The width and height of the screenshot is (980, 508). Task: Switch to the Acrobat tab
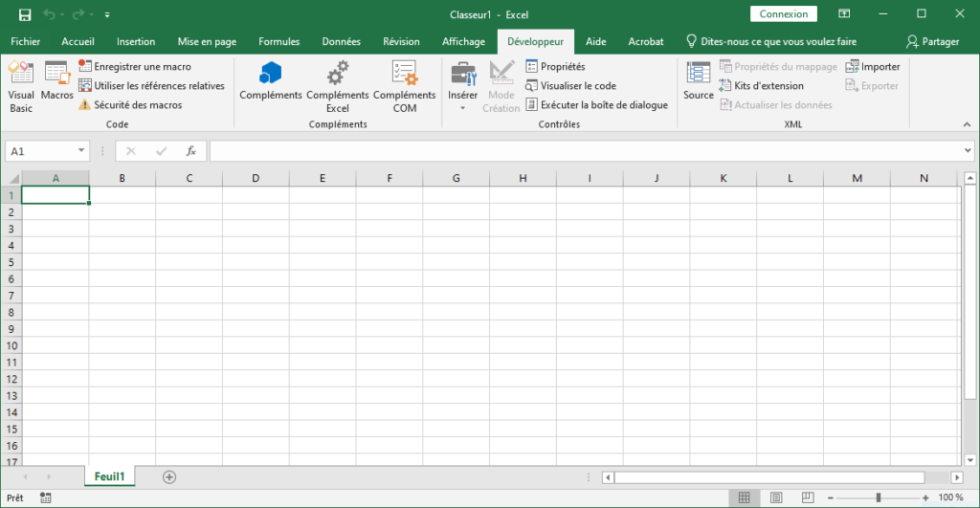[646, 41]
